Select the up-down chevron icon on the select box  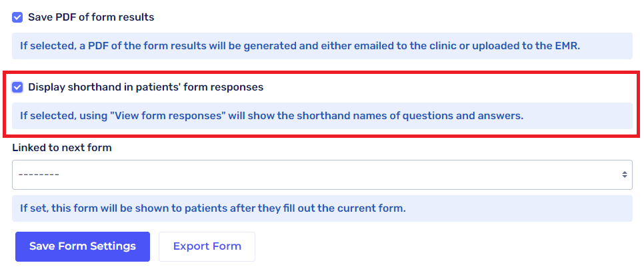624,174
